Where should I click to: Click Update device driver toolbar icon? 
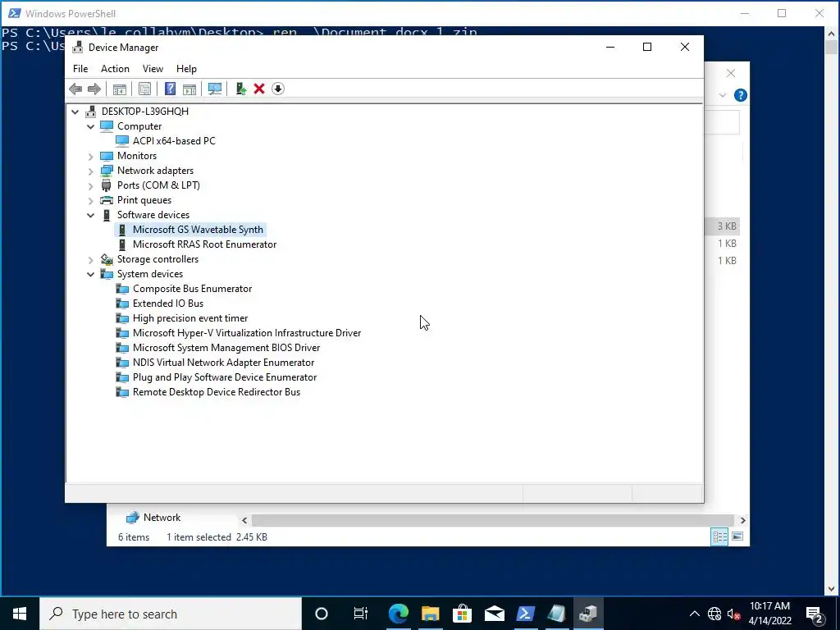pos(240,89)
